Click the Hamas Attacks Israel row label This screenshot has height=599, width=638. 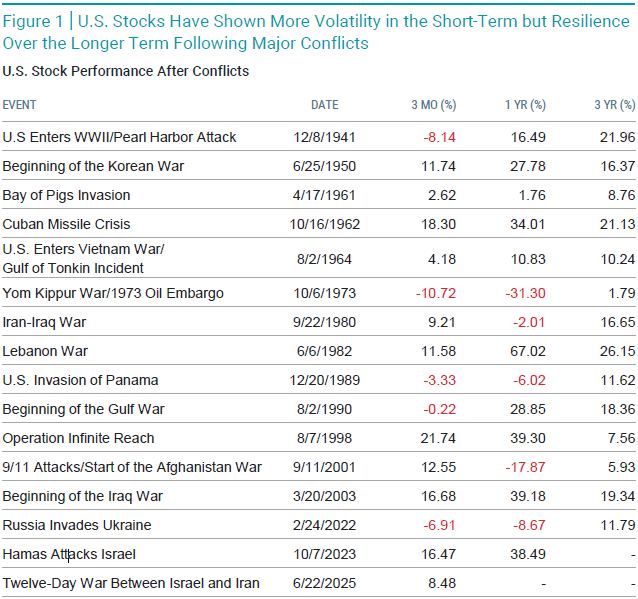click(x=69, y=554)
